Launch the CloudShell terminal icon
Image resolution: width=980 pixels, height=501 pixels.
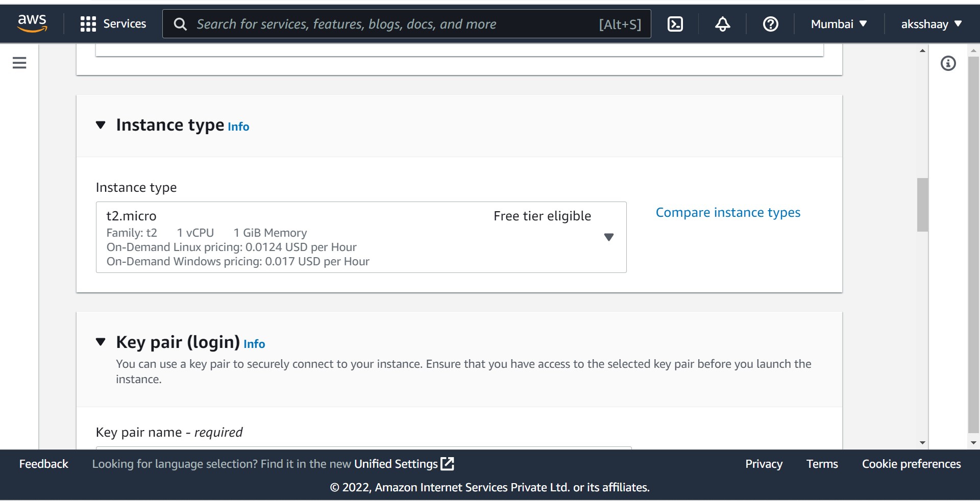click(x=675, y=23)
